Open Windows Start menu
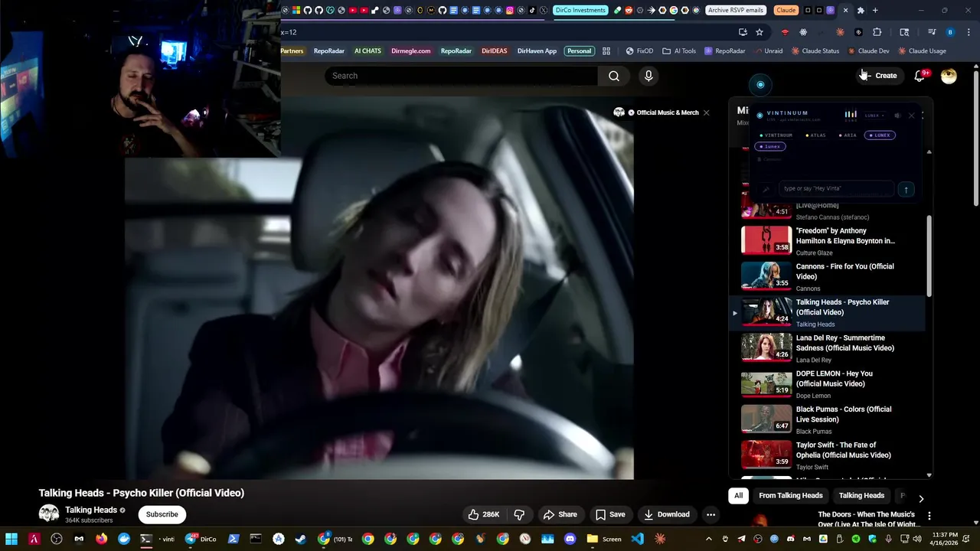 tap(11, 539)
